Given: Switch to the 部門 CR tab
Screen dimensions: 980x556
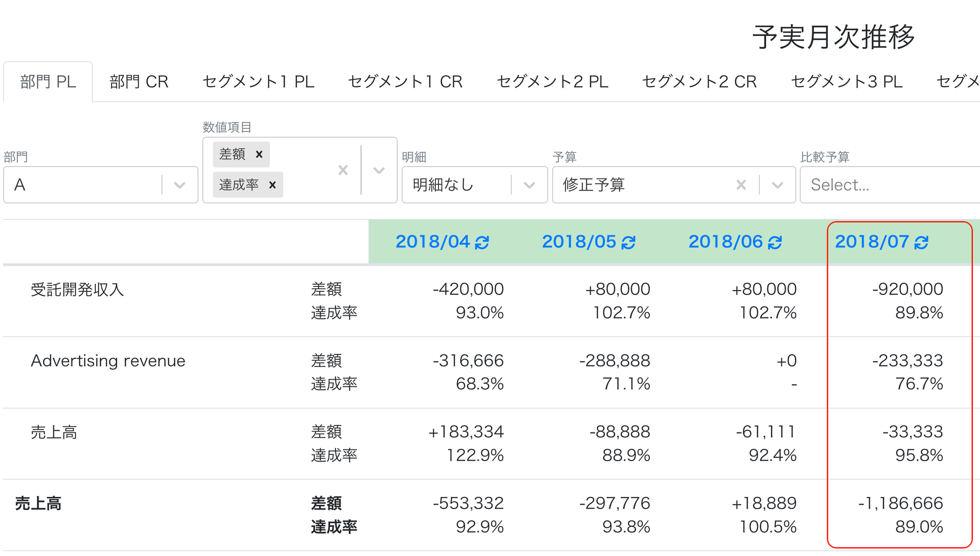Looking at the screenshot, I should point(139,81).
